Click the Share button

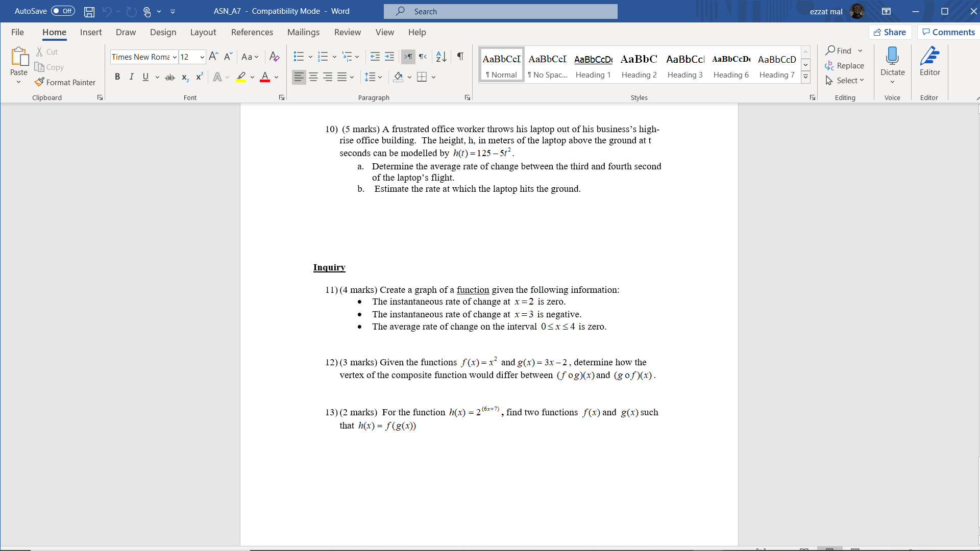(x=890, y=32)
